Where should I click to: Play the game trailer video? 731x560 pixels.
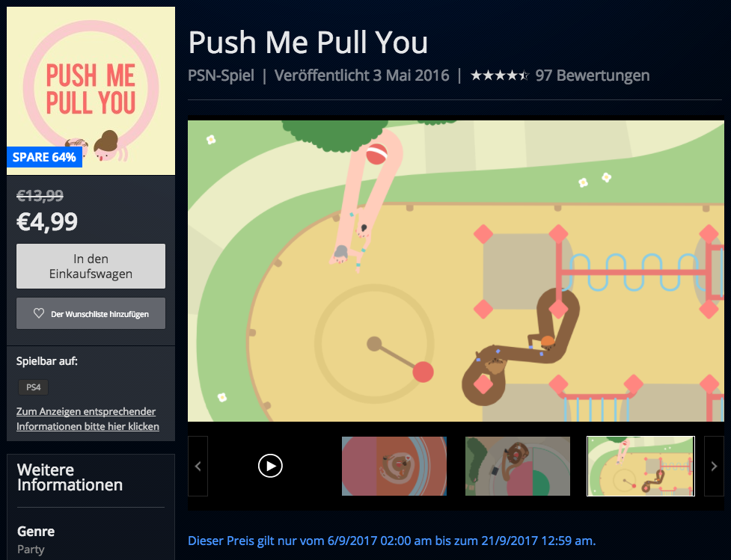pos(270,466)
